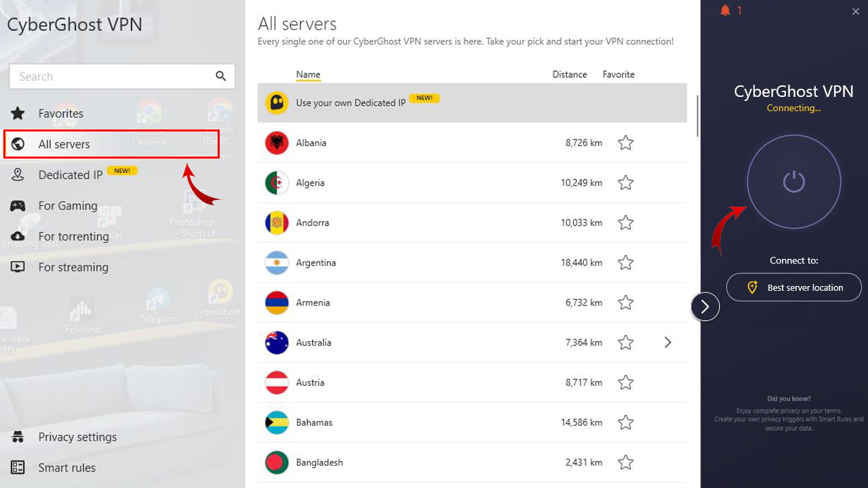Viewport: 868px width, 488px height.
Task: Select Austria from the server list
Action: pyautogui.click(x=310, y=382)
